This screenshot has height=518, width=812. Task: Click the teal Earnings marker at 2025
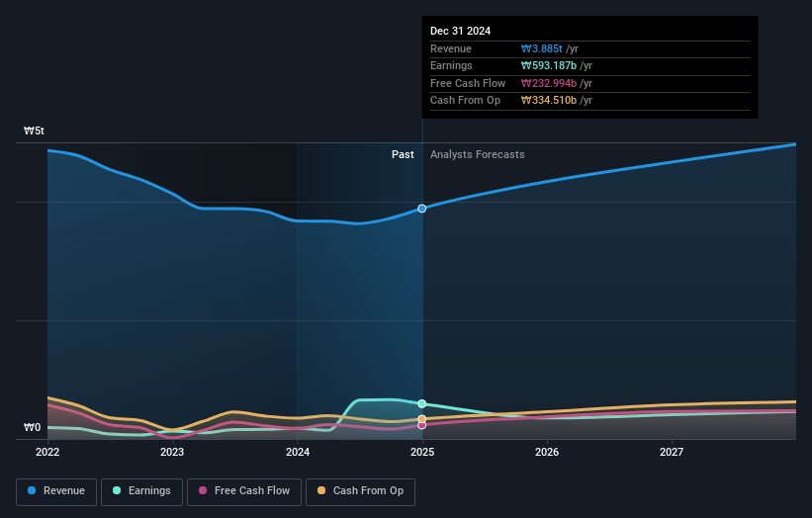coord(422,403)
